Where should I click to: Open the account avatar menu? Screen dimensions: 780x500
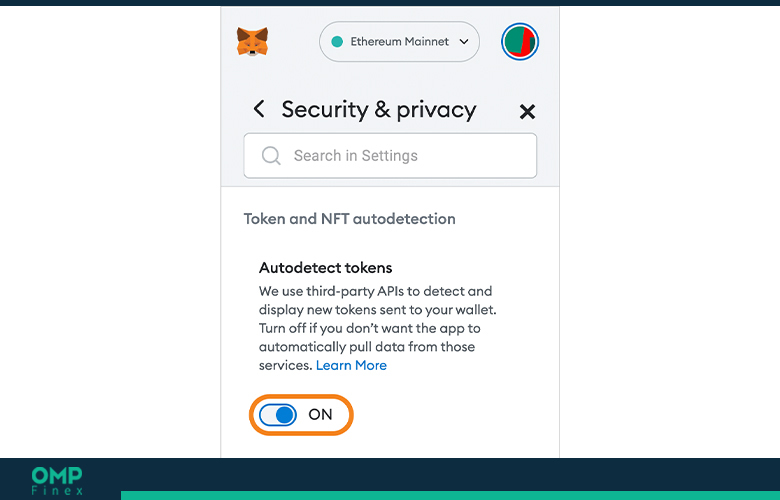(520, 41)
